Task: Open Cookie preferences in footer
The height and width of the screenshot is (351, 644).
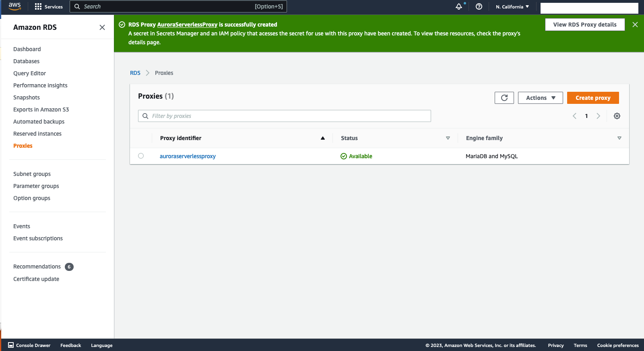Action: [x=618, y=345]
